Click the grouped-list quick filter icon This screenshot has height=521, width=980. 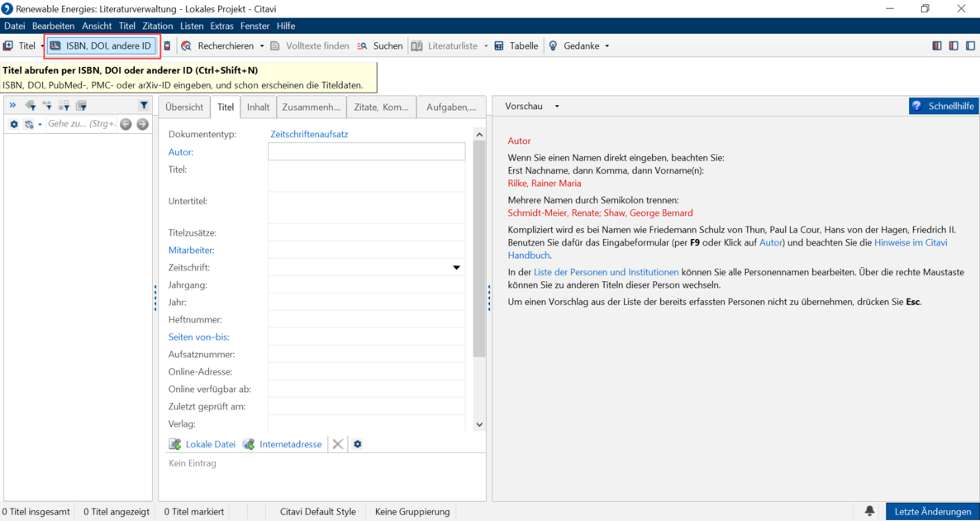pyautogui.click(x=64, y=106)
